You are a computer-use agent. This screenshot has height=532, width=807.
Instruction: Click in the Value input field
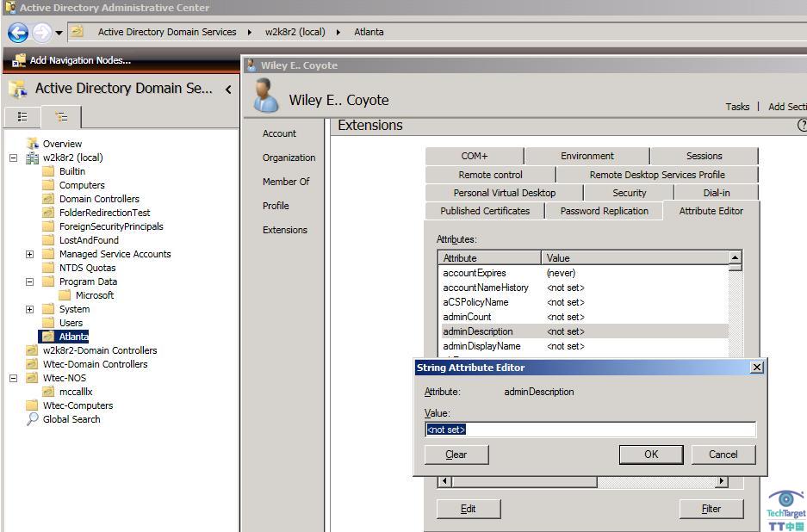click(x=590, y=430)
